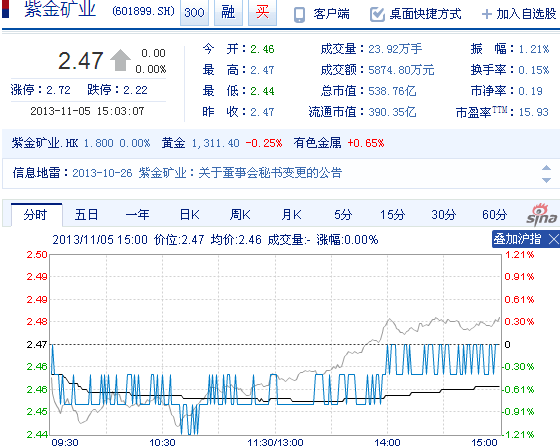Click the 300 index badge button

tap(194, 12)
